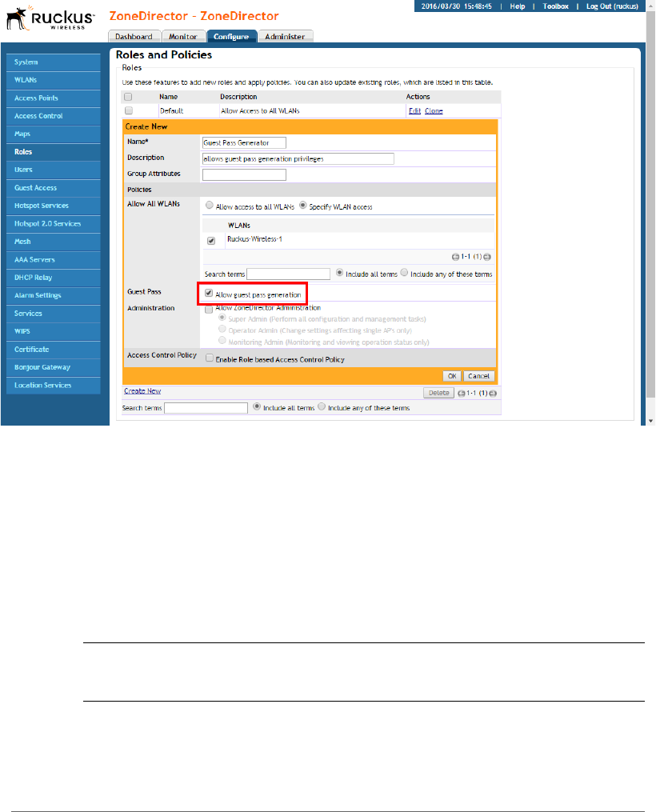The height and width of the screenshot is (812, 656).
Task: Open Mesh in the sidebar
Action: 54,242
